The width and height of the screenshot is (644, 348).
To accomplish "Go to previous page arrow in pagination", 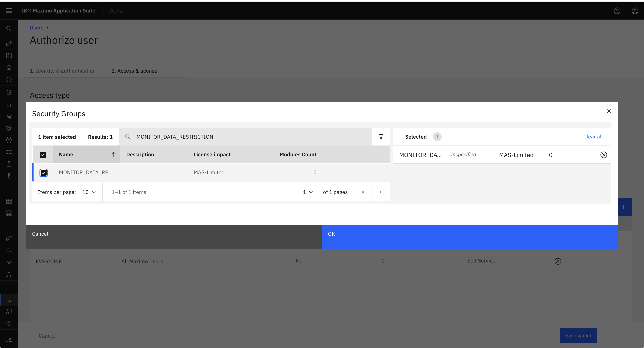I will (363, 192).
